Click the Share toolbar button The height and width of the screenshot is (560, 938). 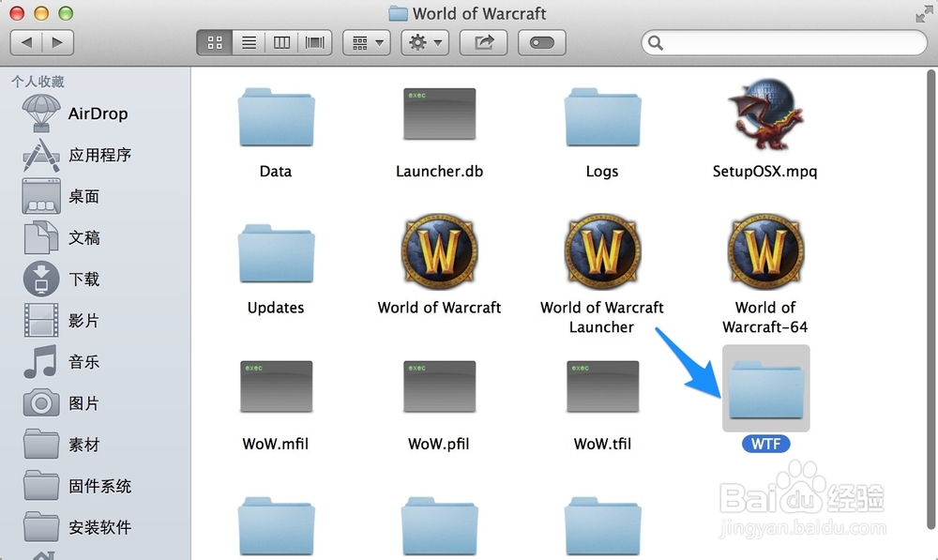pos(483,42)
